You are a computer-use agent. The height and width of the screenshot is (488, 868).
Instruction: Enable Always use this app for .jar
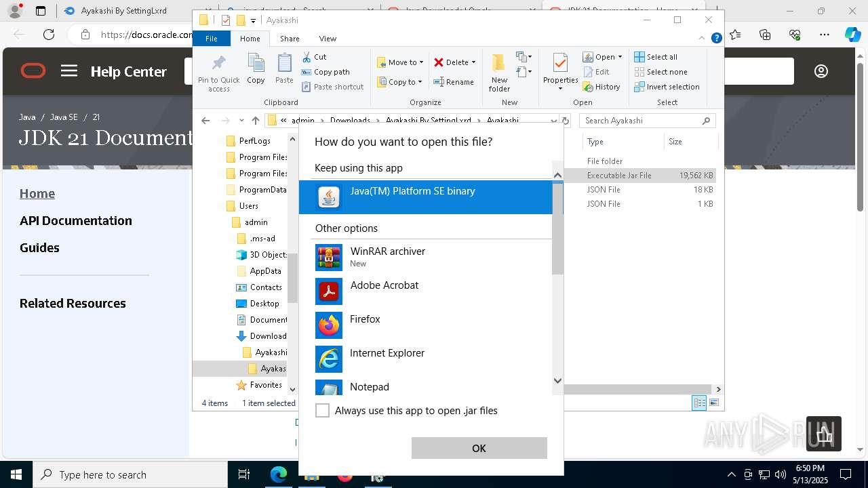click(323, 411)
